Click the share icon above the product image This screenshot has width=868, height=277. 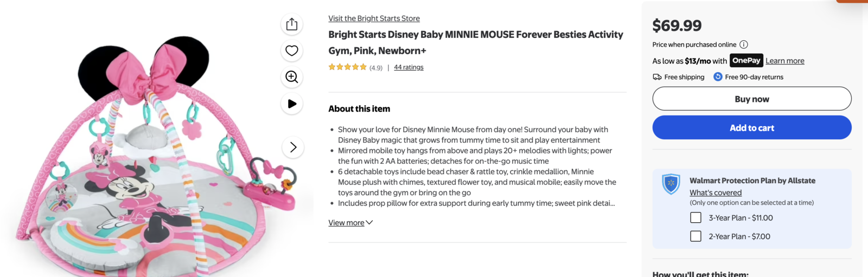292,24
